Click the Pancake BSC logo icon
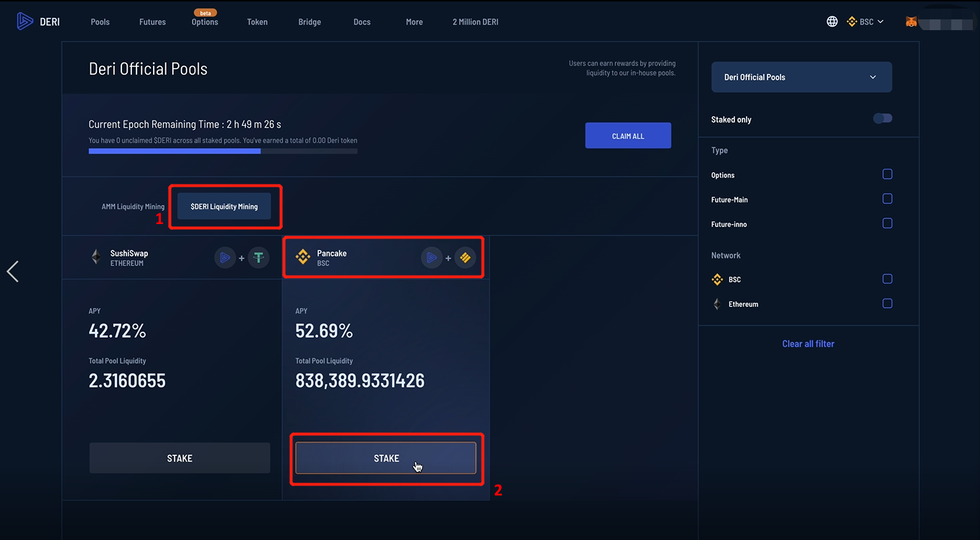Viewport: 980px width, 540px height. [x=303, y=257]
